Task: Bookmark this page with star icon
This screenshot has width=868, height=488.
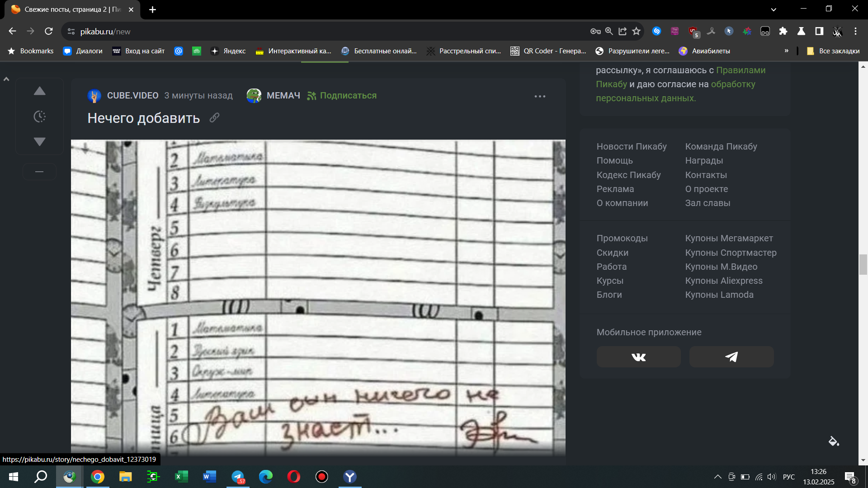Action: [x=636, y=31]
